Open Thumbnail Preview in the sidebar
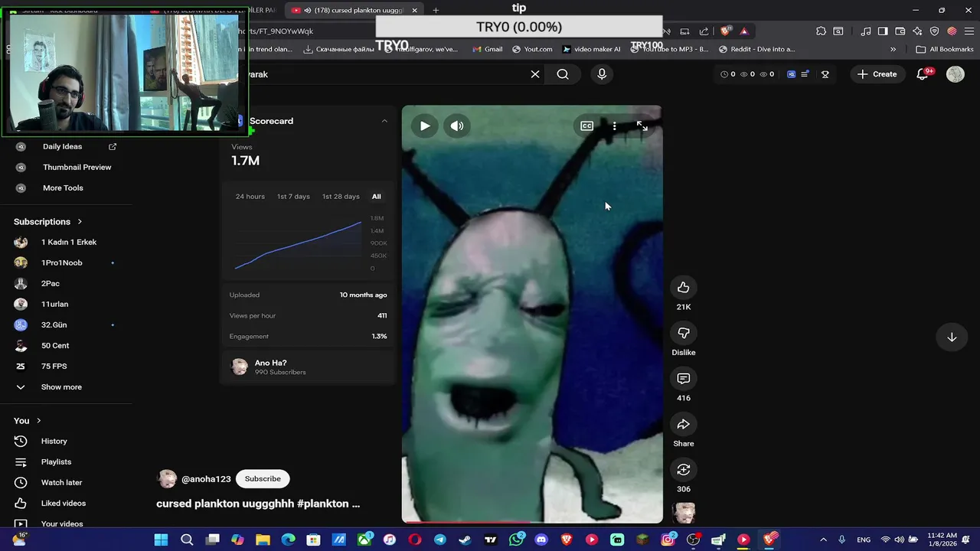 click(x=66, y=167)
